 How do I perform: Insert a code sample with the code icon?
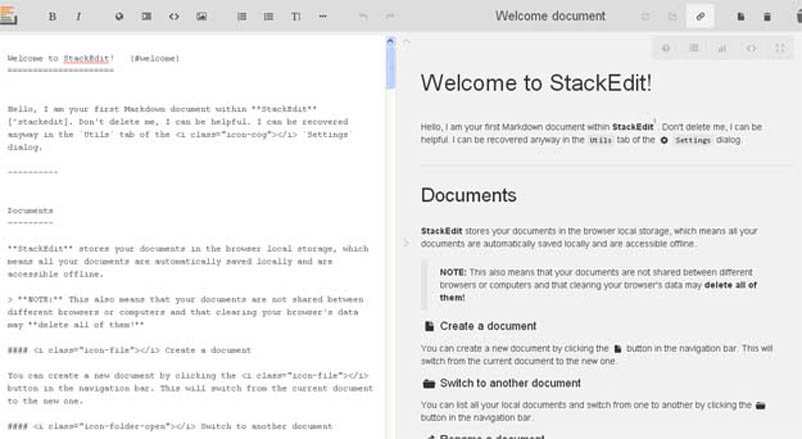pos(174,17)
